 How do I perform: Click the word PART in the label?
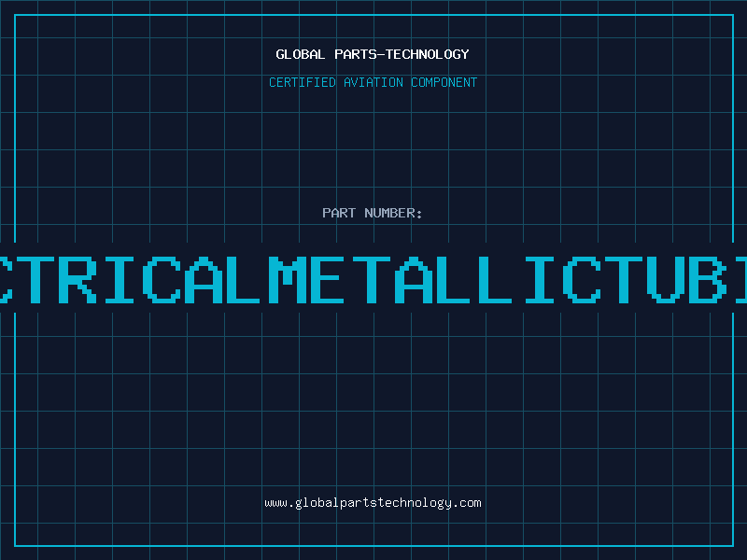point(339,213)
